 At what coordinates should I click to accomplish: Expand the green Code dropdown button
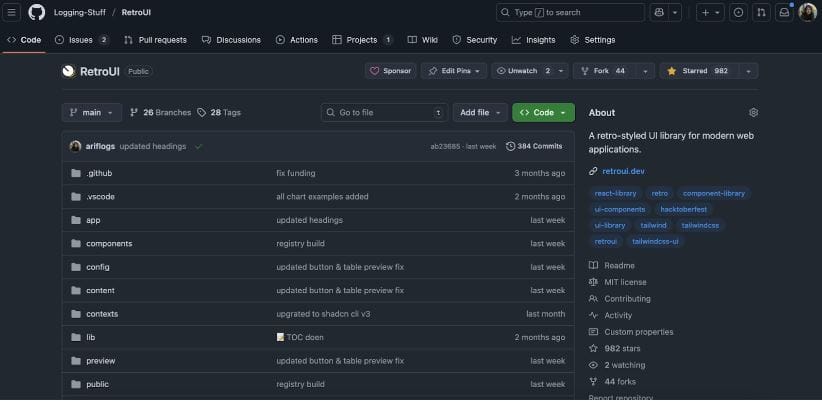[x=543, y=113]
